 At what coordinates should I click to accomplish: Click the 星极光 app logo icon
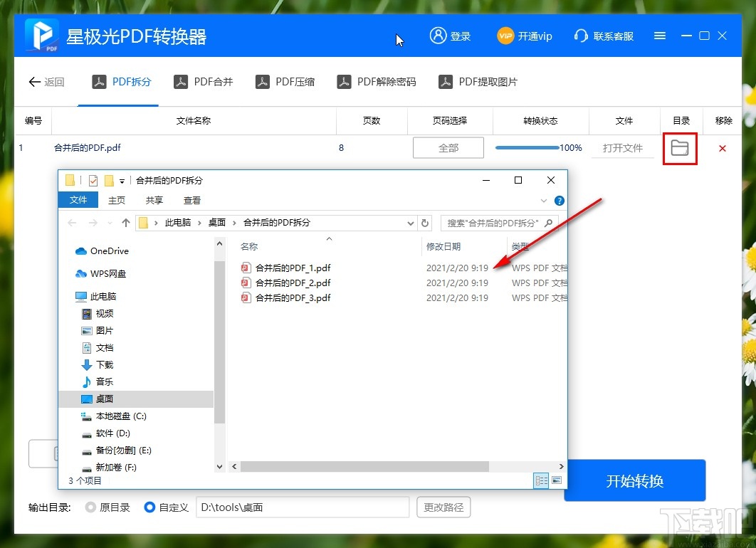[x=40, y=35]
